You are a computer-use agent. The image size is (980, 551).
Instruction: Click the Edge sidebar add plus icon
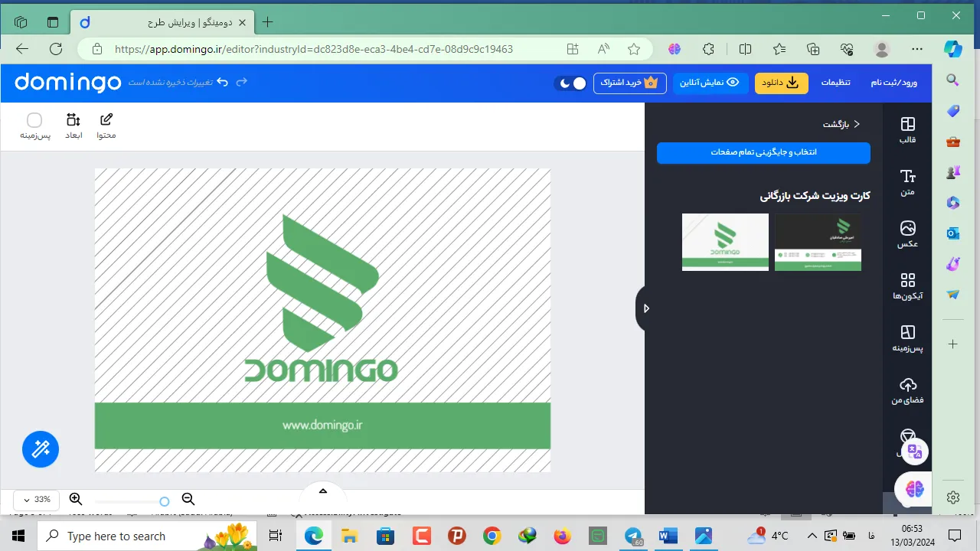coord(953,344)
